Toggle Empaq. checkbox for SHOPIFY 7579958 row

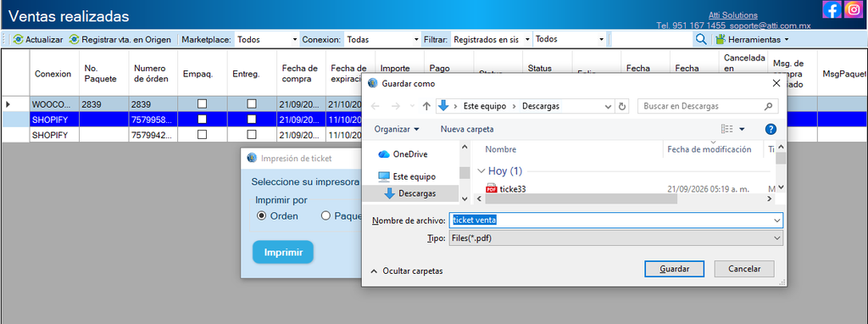click(x=202, y=119)
